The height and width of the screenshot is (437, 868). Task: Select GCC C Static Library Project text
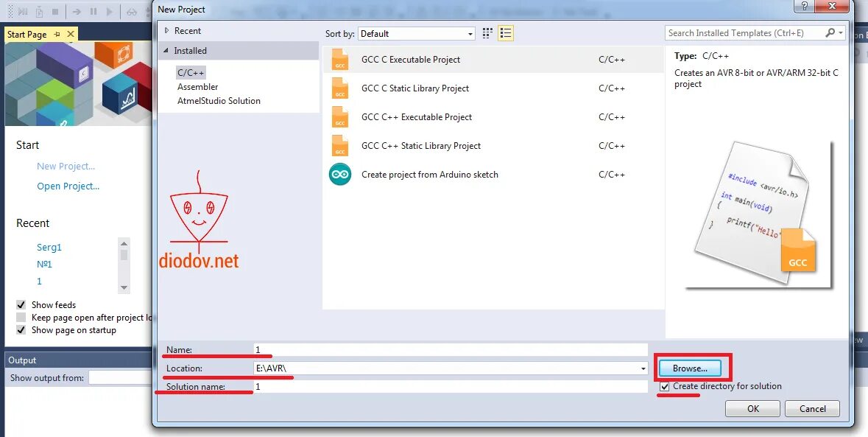(x=415, y=88)
